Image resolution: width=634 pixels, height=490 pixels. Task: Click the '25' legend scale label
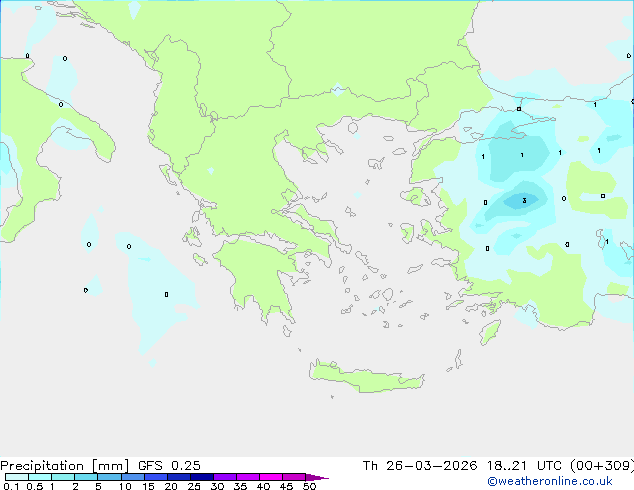pos(194,486)
